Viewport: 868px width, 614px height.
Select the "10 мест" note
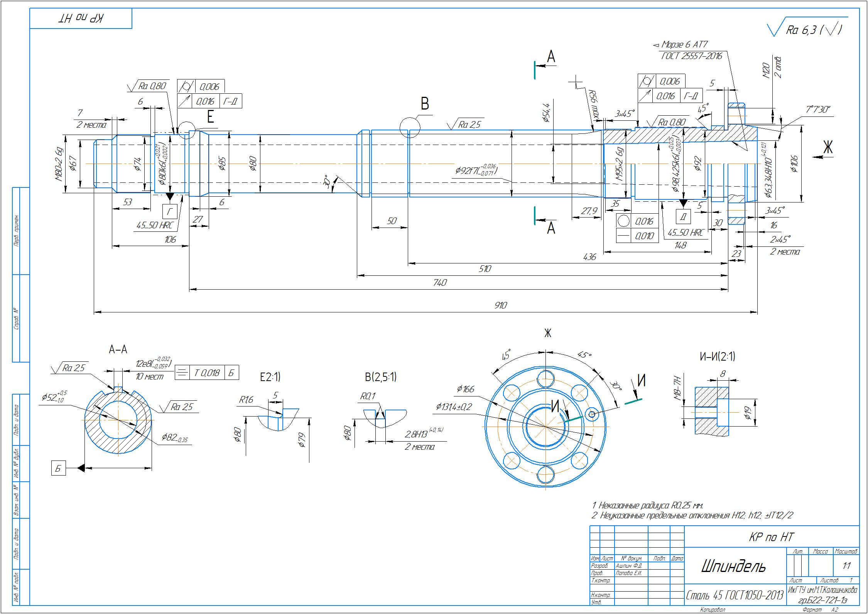tap(150, 376)
